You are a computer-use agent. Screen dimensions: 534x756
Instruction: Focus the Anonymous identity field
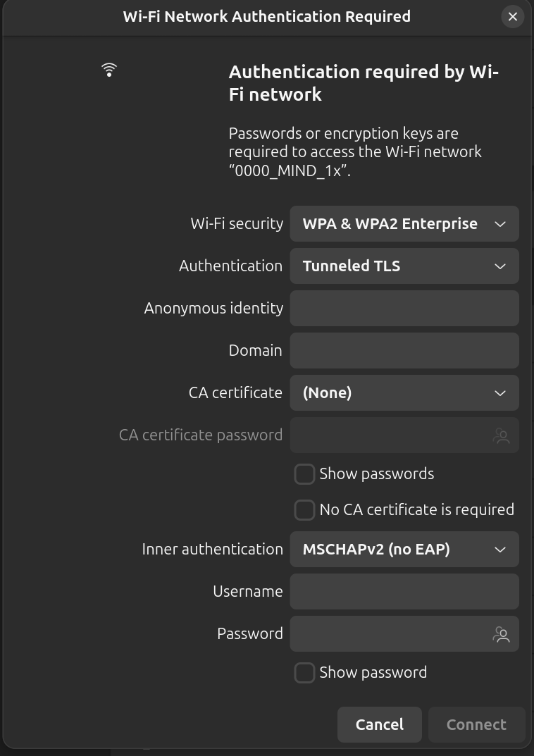404,309
